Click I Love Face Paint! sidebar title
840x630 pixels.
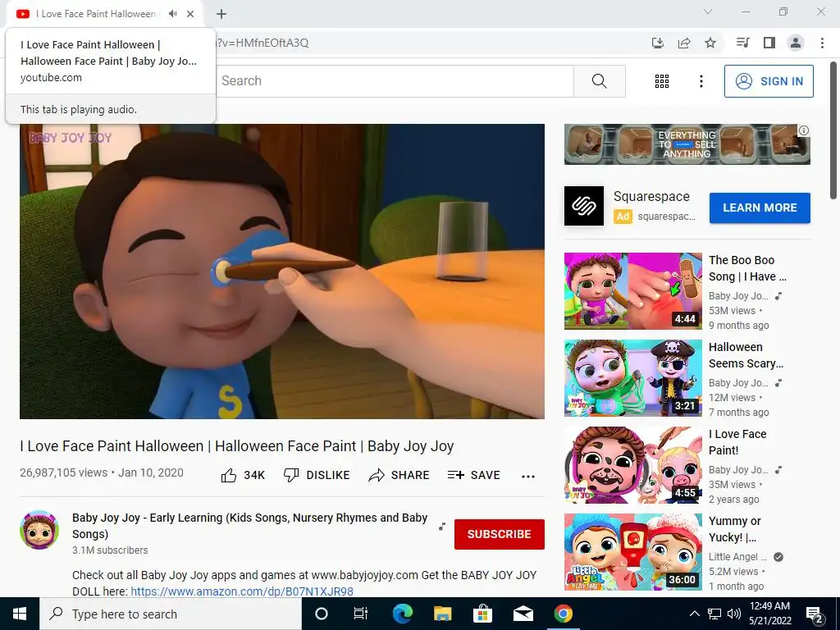point(737,442)
